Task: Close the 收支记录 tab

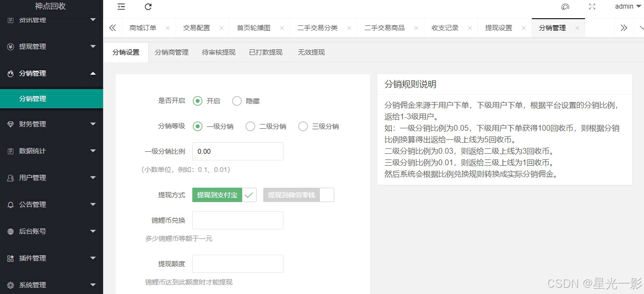Action: [469, 28]
